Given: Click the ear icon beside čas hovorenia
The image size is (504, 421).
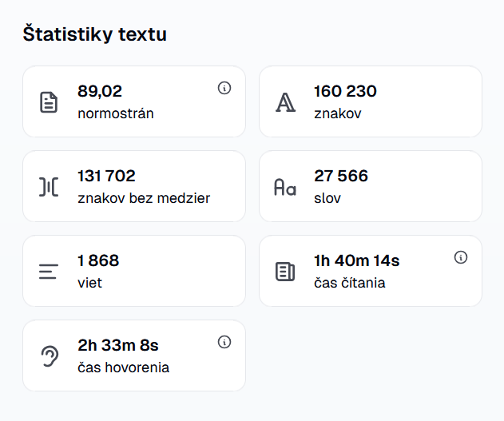Looking at the screenshot, I should [49, 356].
